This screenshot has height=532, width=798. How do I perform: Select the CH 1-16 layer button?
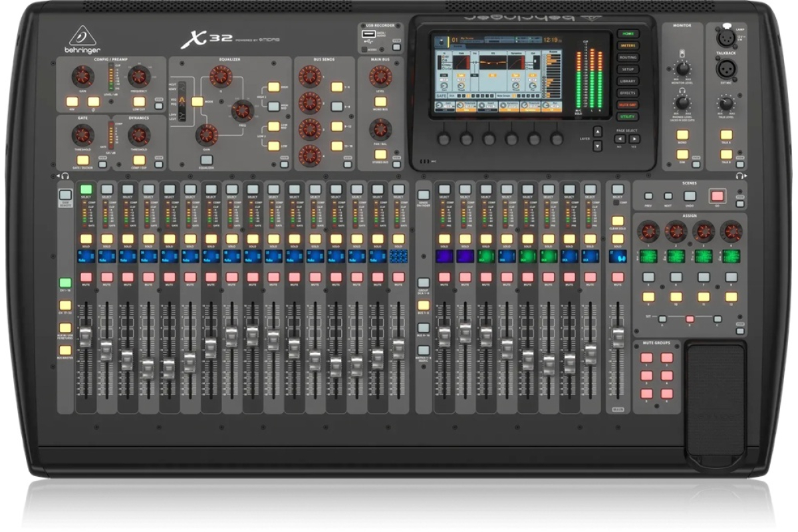coord(65,283)
